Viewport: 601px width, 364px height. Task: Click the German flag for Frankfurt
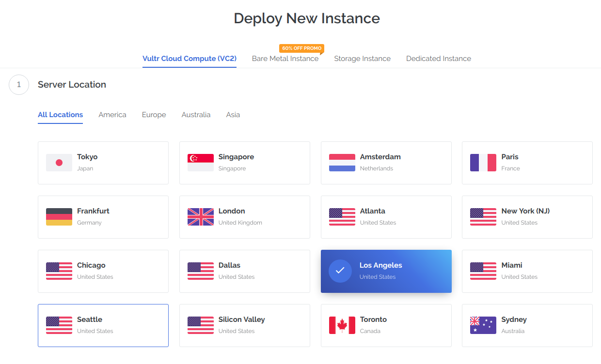[x=59, y=217]
